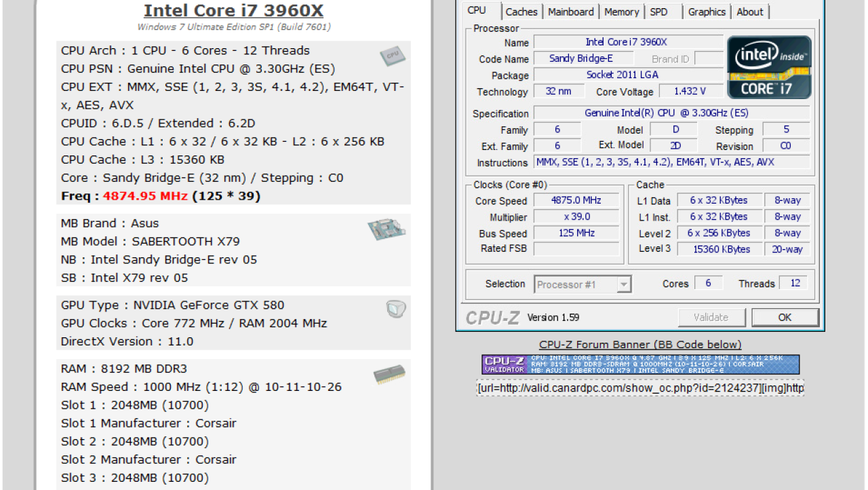Click the Stepping value 5
Image resolution: width=868 pixels, height=490 pixels.
pos(786,129)
